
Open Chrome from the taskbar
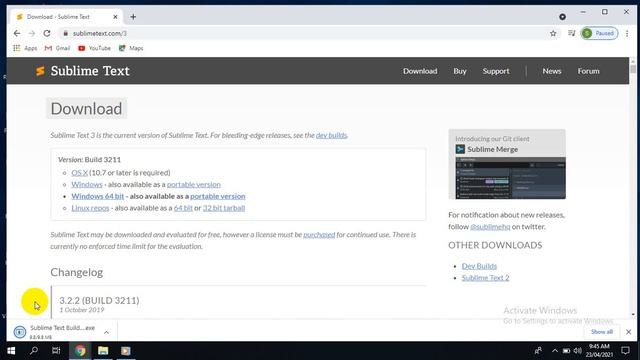(80, 351)
